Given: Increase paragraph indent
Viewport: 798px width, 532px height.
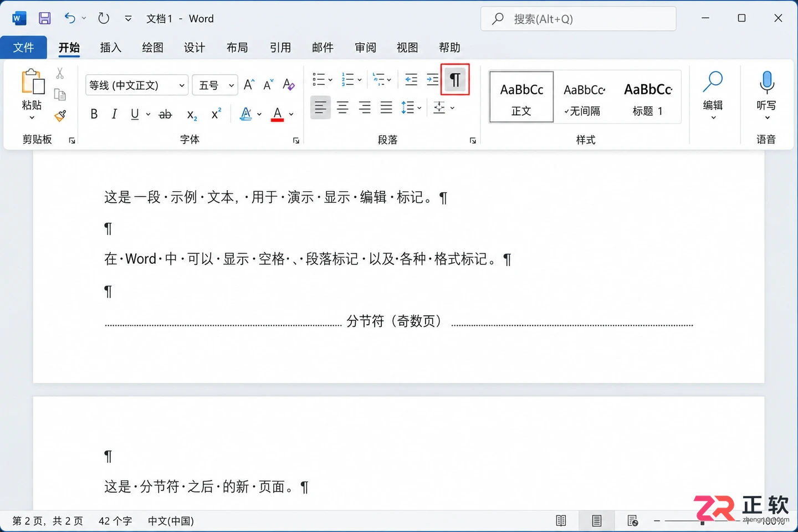Looking at the screenshot, I should pos(433,80).
